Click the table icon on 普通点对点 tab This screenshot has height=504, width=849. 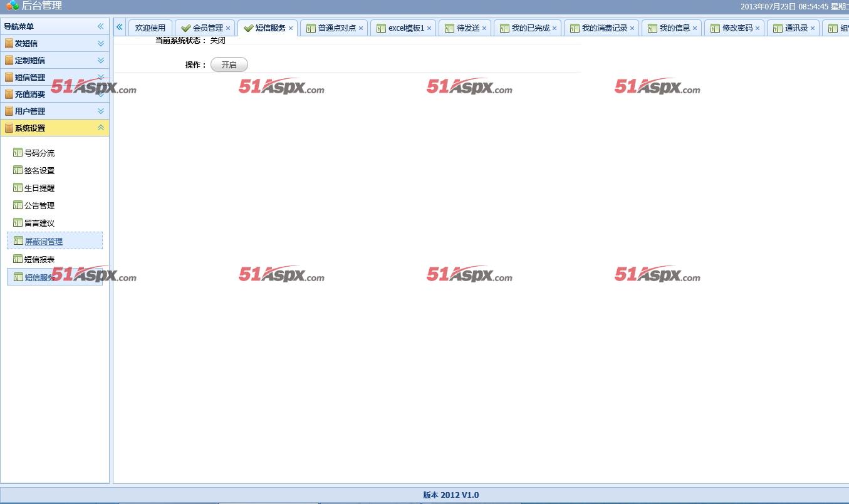[x=311, y=28]
